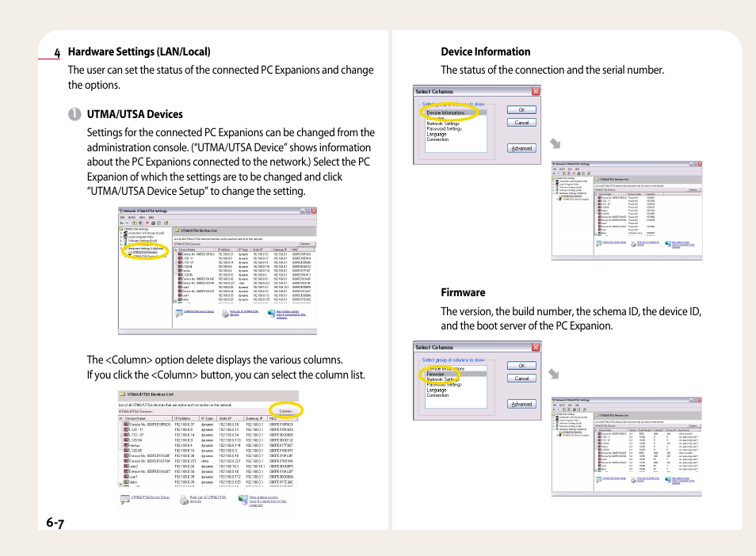Select UTMA/UTSA Devices tree item in left-page window
Screen dimensions: 756x556
coord(145,252)
